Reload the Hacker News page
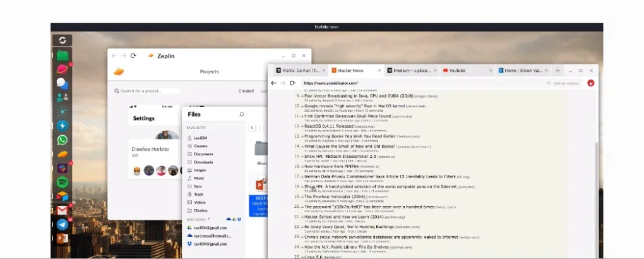This screenshot has height=259, width=644. tap(292, 83)
